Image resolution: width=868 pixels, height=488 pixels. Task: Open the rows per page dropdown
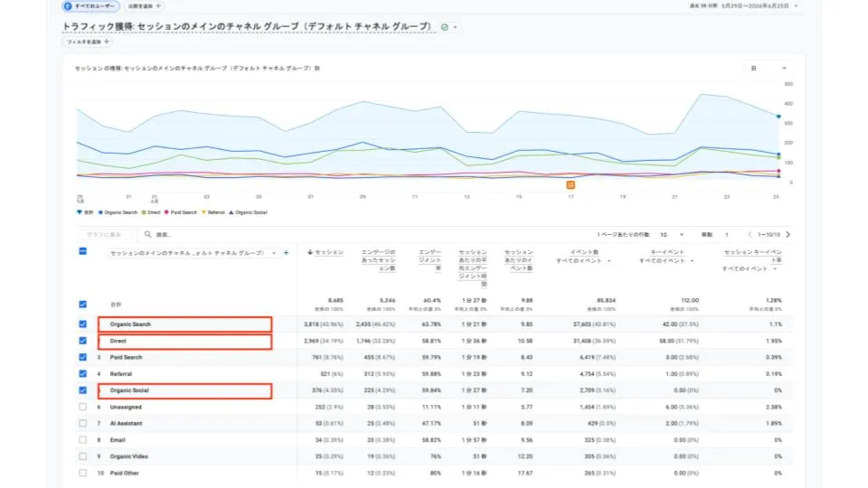(671, 235)
